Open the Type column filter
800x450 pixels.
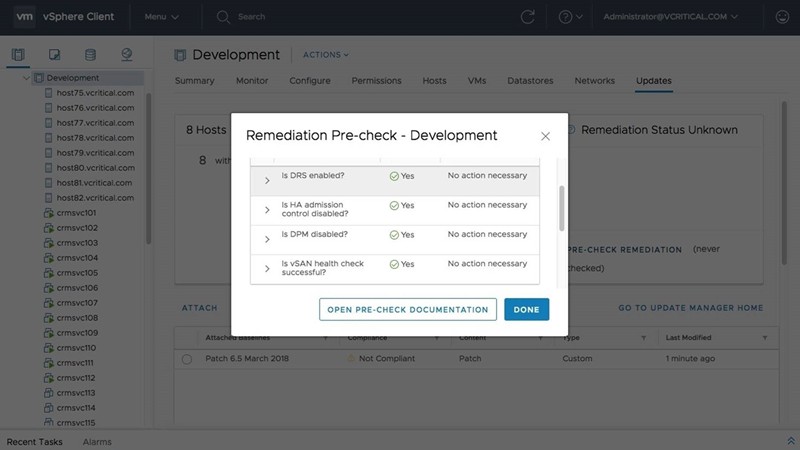tap(643, 338)
